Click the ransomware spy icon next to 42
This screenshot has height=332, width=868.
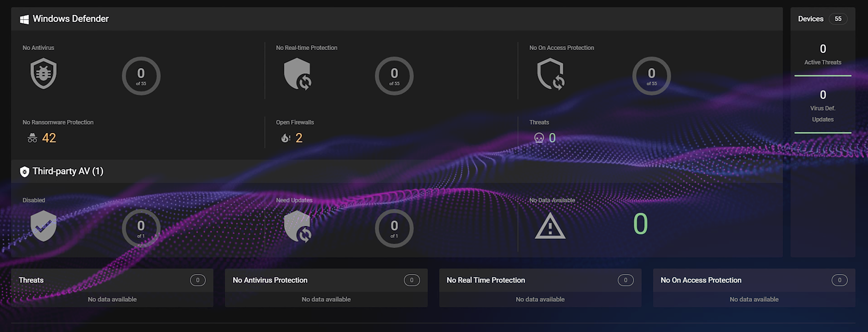point(32,138)
